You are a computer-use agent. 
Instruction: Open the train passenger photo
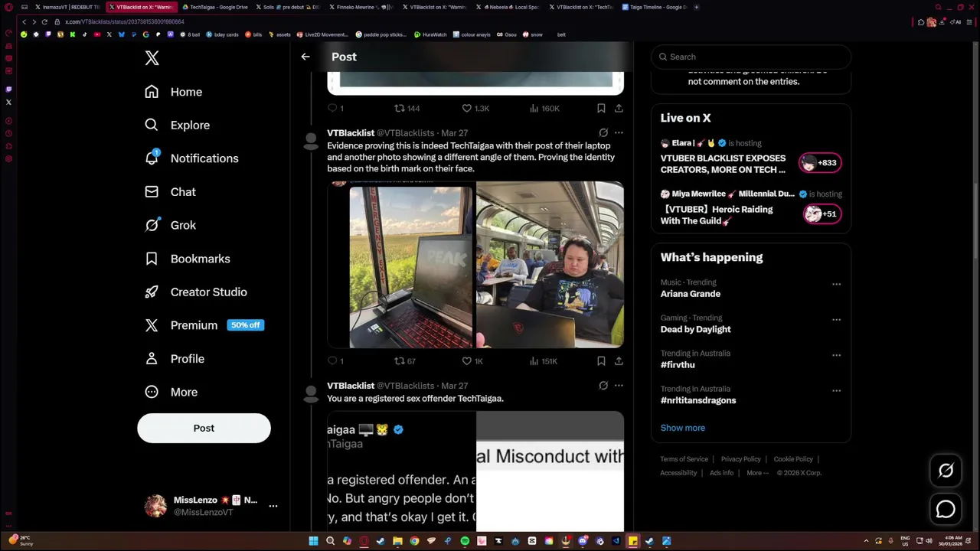(550, 265)
